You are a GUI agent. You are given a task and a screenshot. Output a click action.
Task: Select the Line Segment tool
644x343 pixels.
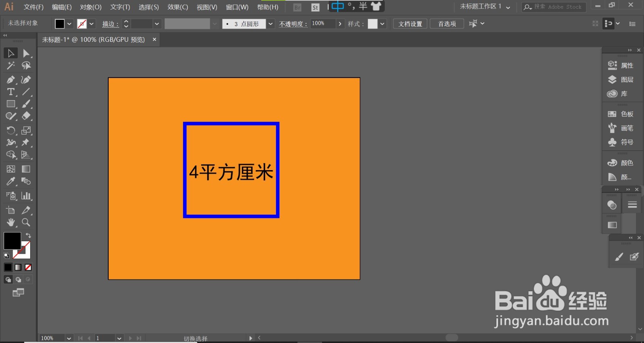(x=26, y=92)
